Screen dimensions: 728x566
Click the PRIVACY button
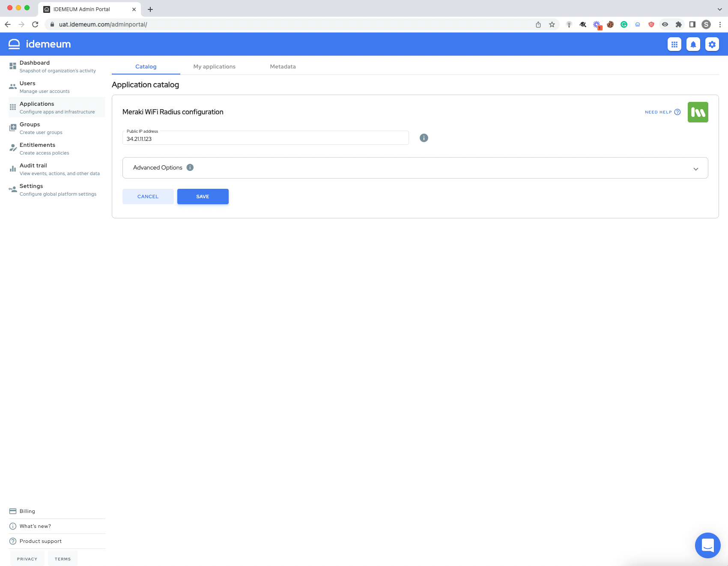pyautogui.click(x=27, y=559)
